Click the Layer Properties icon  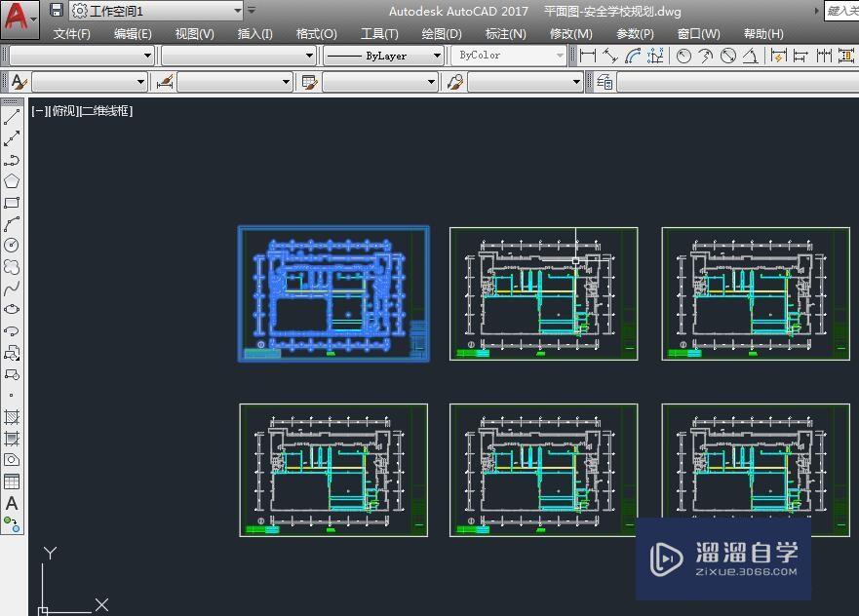coord(605,82)
